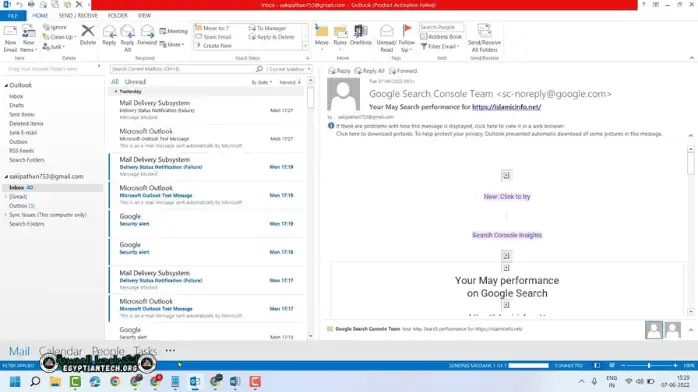This screenshot has width=698, height=392.
Task: Open the Deleted Items folder
Action: [x=26, y=124]
